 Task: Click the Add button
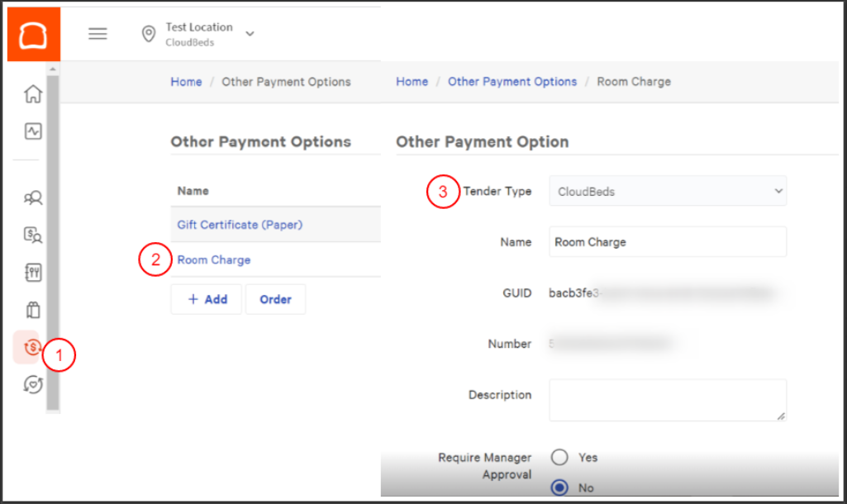[207, 299]
